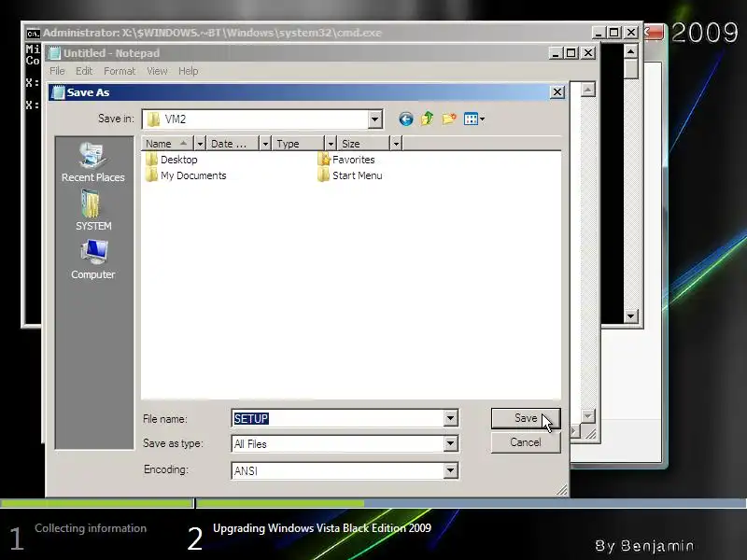Sort by the Type column header
Viewport: 747px width, 560px height.
pyautogui.click(x=298, y=144)
